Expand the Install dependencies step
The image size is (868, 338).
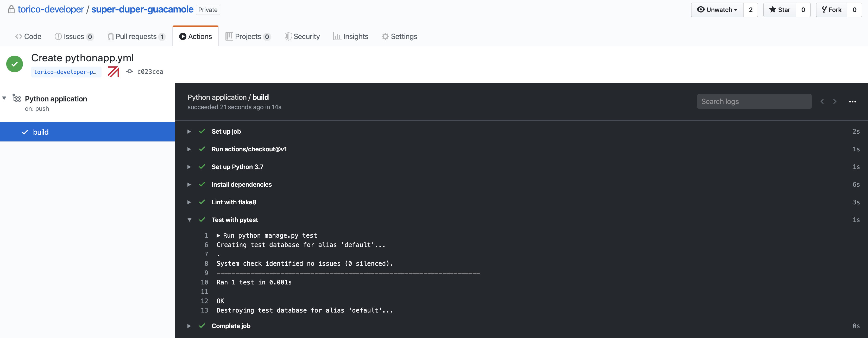coord(189,185)
